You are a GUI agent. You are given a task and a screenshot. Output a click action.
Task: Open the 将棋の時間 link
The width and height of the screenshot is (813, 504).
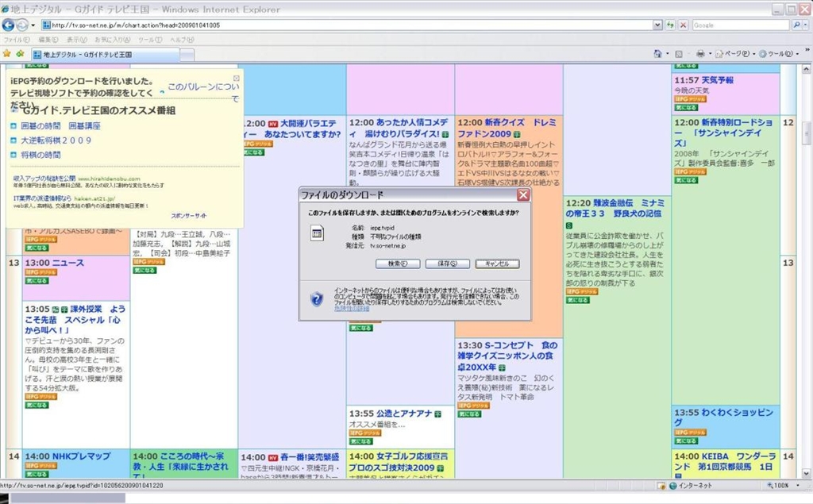tap(40, 155)
